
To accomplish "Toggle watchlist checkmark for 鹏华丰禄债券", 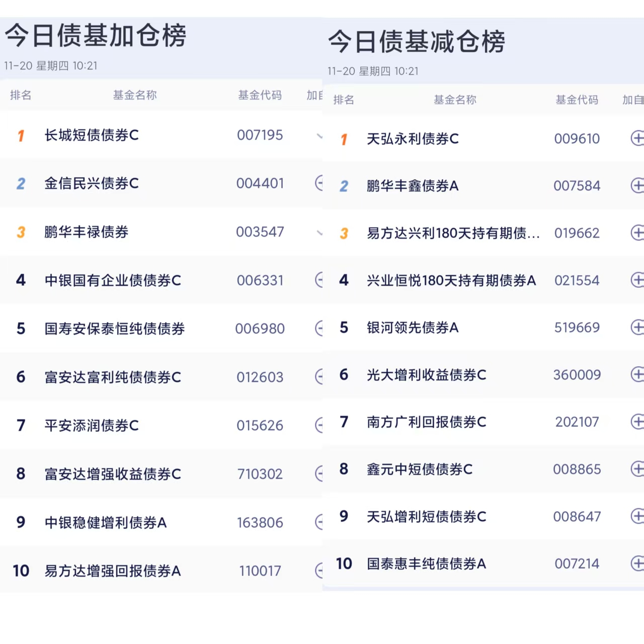I will point(319,232).
